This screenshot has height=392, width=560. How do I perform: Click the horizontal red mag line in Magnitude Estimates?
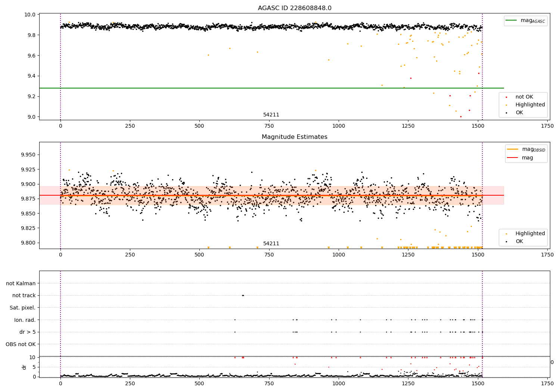[271, 195]
